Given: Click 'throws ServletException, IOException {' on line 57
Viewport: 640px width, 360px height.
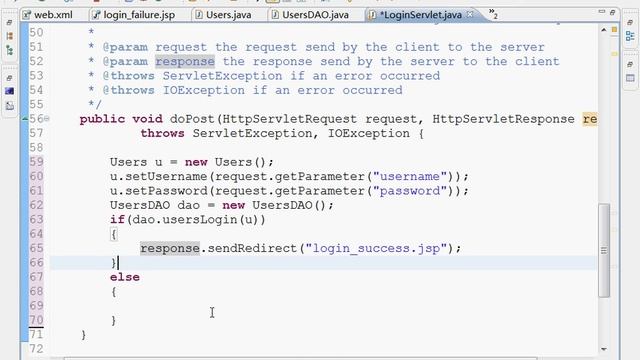Looking at the screenshot, I should [282, 133].
